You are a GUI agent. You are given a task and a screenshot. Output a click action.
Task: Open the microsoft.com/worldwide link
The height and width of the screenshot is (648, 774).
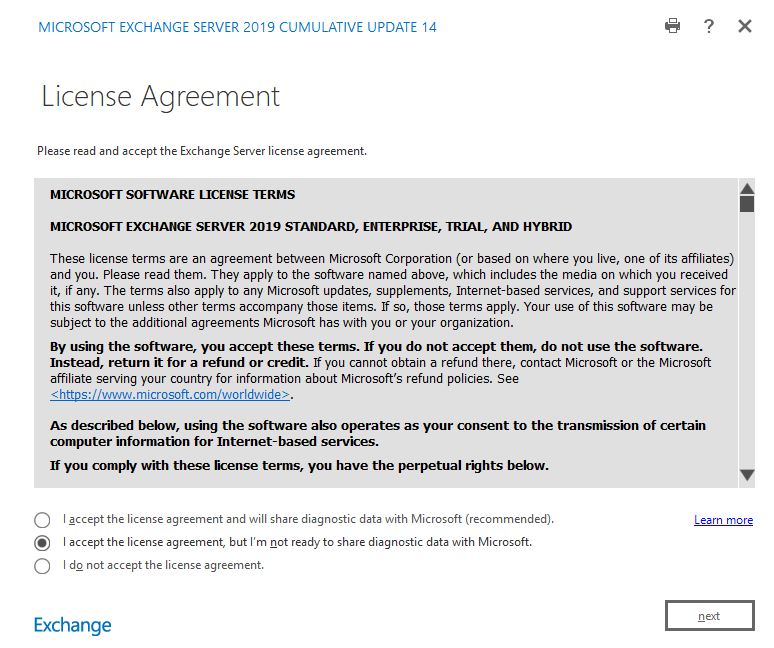click(x=170, y=395)
